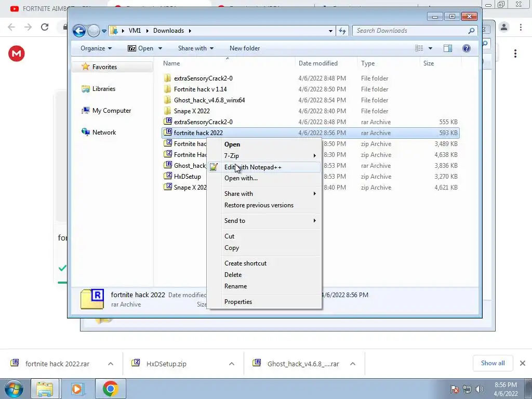Expand options for Ghost_hack_v4.6.8 download
The image size is (532, 399).
pyautogui.click(x=353, y=364)
